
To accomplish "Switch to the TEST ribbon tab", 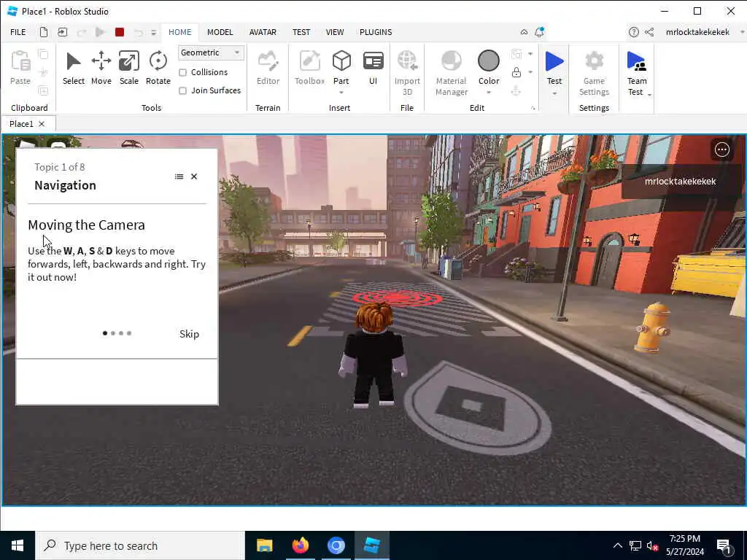I will (301, 32).
